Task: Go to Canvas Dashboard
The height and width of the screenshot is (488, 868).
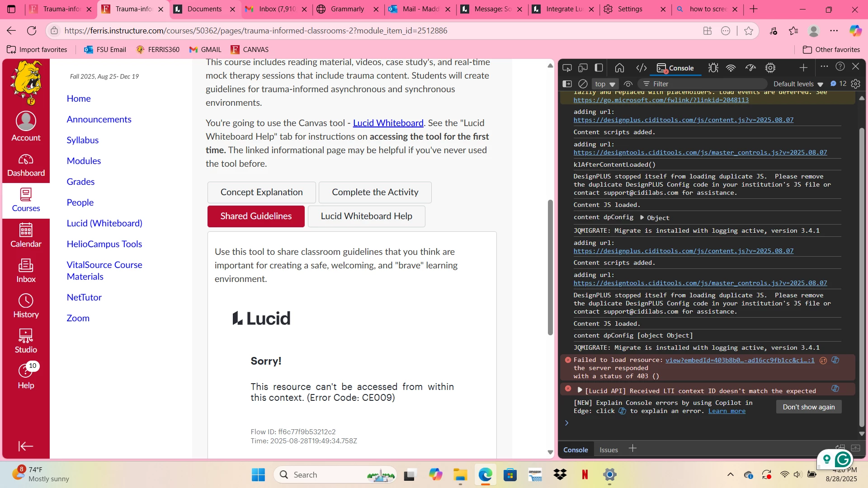Action: (26, 165)
